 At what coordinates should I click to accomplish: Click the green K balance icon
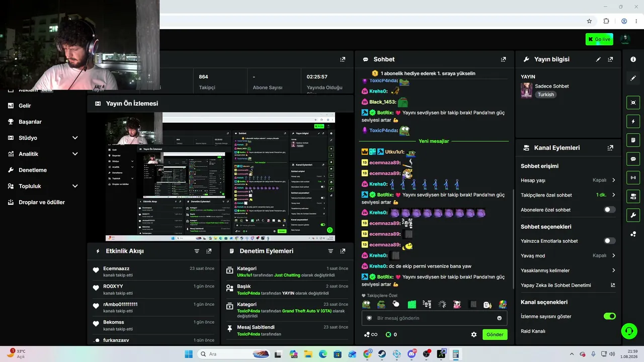(388, 334)
